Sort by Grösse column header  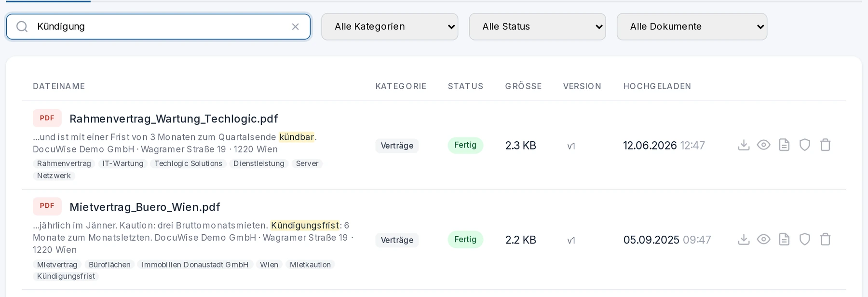coord(523,86)
